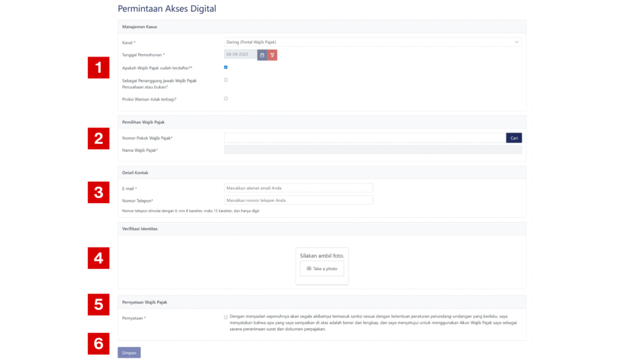Image resolution: width=644 pixels, height=362 pixels.
Task: Select the Detail Kontak section header
Action: (135, 172)
